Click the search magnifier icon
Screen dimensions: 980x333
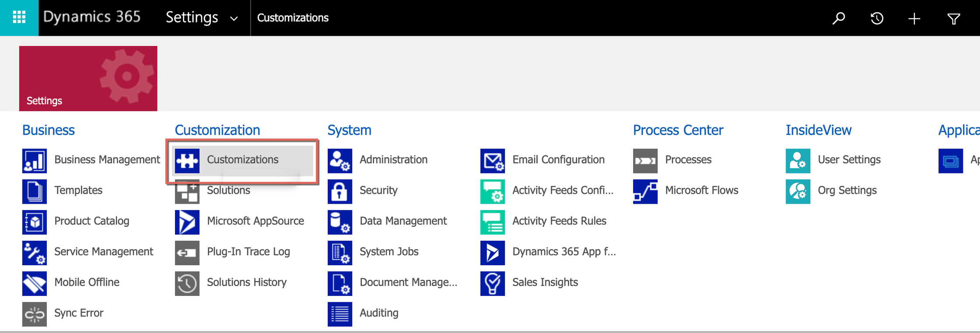coord(838,18)
